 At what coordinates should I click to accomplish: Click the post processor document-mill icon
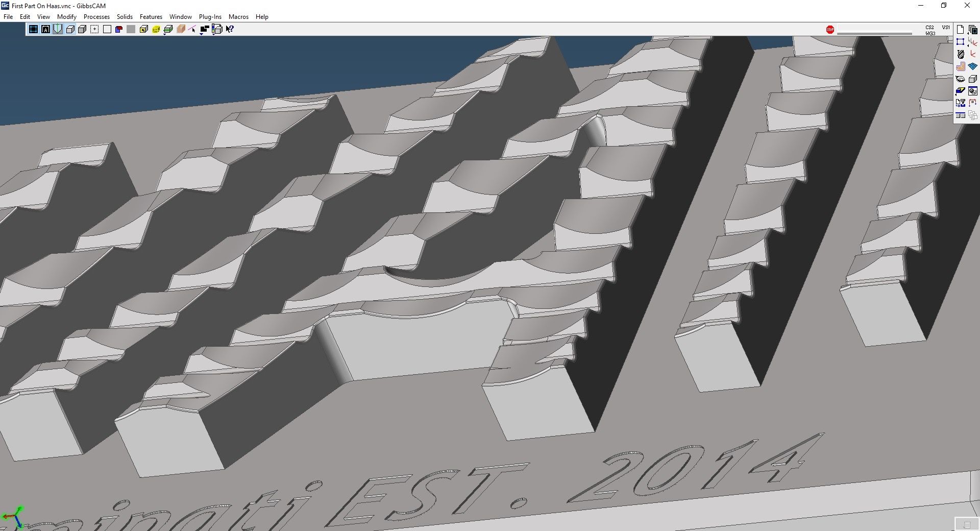point(960,103)
